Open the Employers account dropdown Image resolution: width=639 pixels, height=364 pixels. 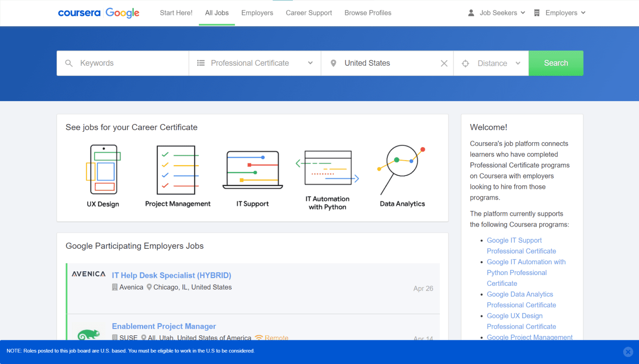tap(560, 13)
